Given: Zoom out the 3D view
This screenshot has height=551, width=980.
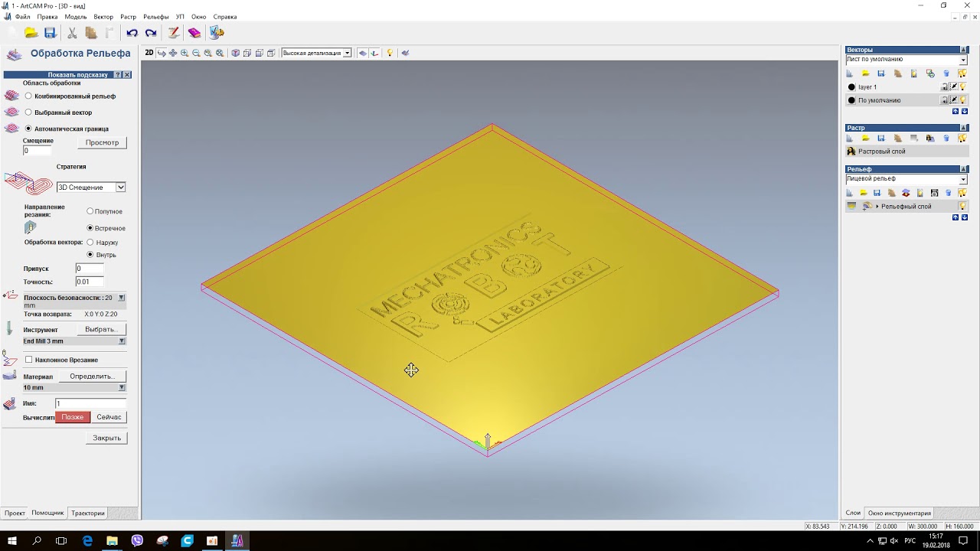Looking at the screenshot, I should point(196,53).
